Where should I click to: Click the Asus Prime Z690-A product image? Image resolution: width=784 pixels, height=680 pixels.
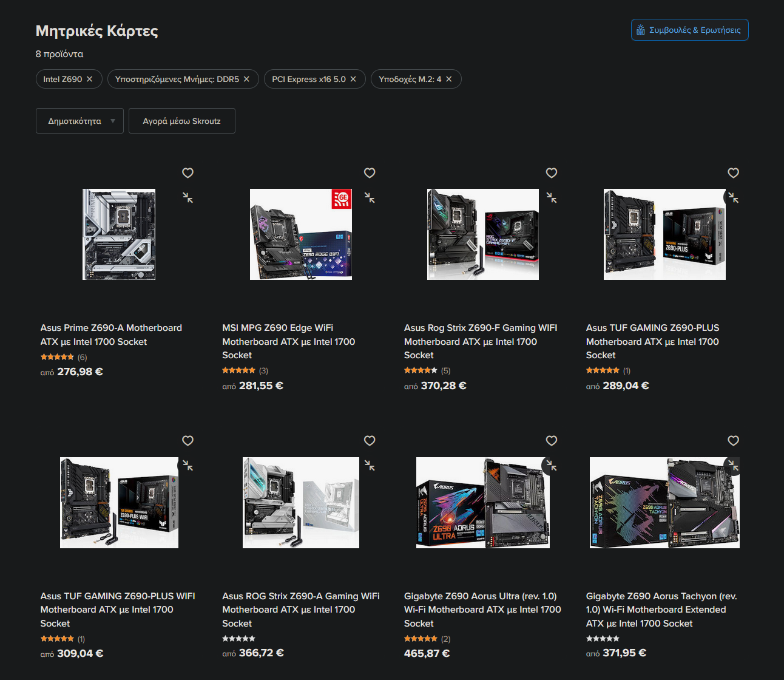coord(119,234)
